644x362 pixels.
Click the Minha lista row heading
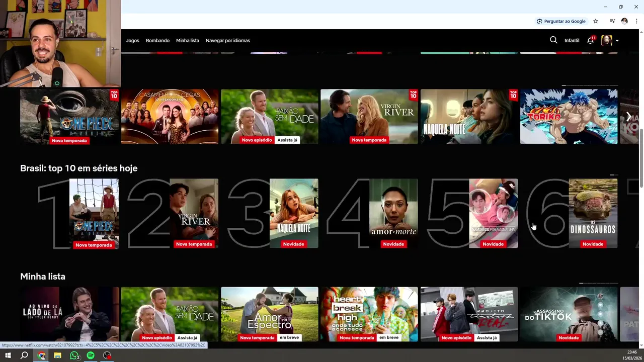tap(43, 277)
